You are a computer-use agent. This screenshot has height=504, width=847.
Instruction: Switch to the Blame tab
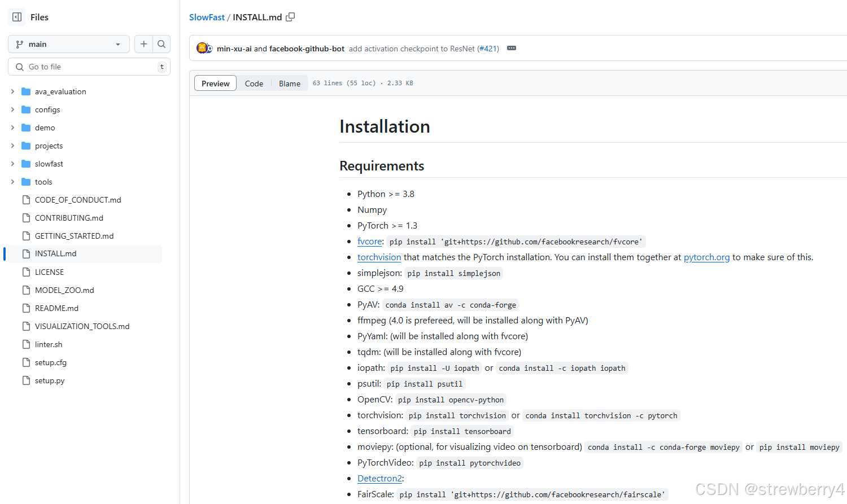pos(290,84)
